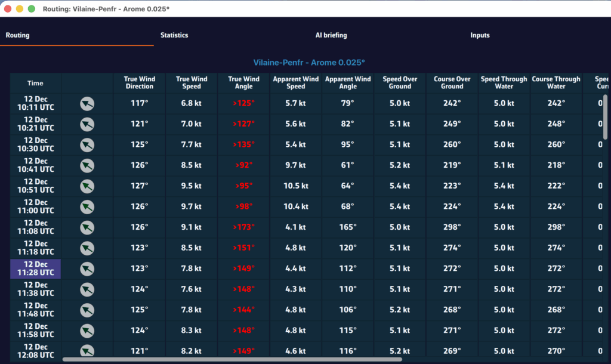Click red True Wind Angle value >173°

[x=243, y=227]
